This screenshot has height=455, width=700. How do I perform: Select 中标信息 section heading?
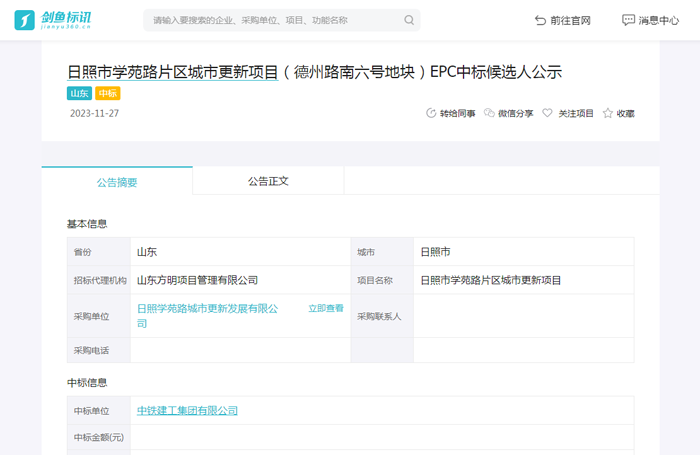click(87, 383)
